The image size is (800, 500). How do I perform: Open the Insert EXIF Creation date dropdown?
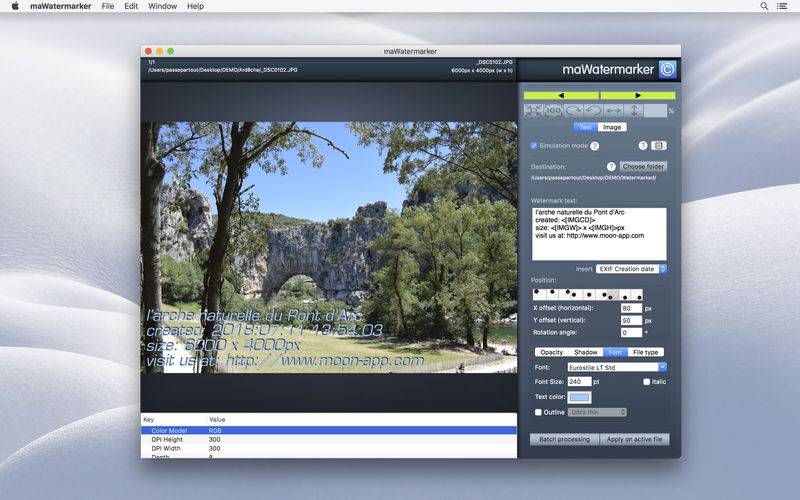[631, 269]
